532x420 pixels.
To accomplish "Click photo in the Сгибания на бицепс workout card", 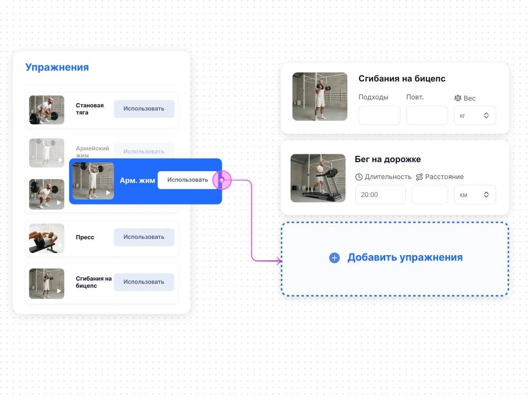I will click(x=320, y=97).
